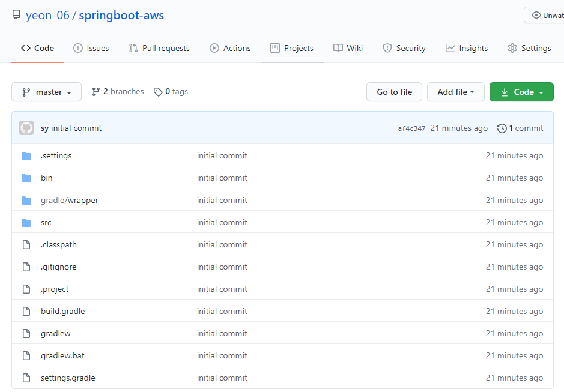Open the Security tab
Screen dimensions: 564x392
click(404, 48)
